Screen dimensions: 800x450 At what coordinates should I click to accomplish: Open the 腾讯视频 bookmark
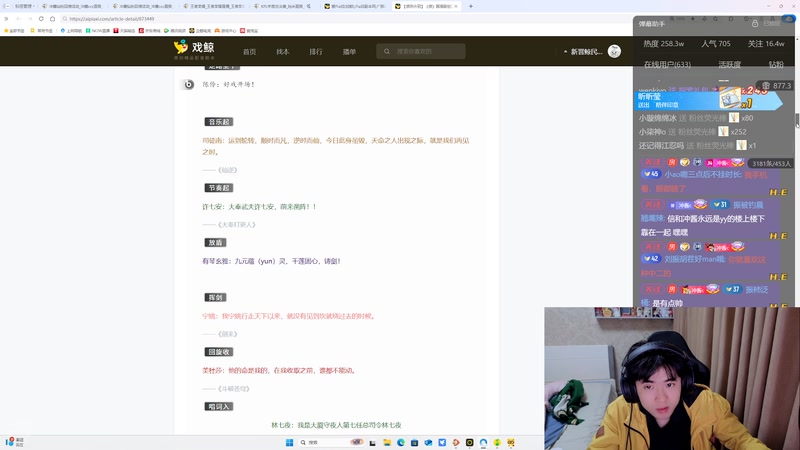point(174,31)
